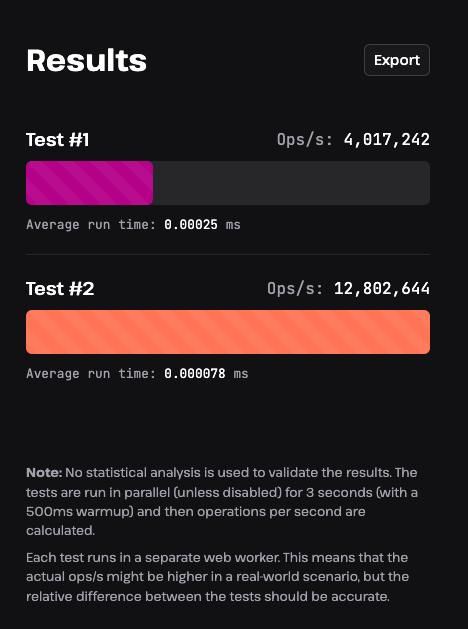Click the bold Note: label
468x629 pixels.
(x=44, y=473)
